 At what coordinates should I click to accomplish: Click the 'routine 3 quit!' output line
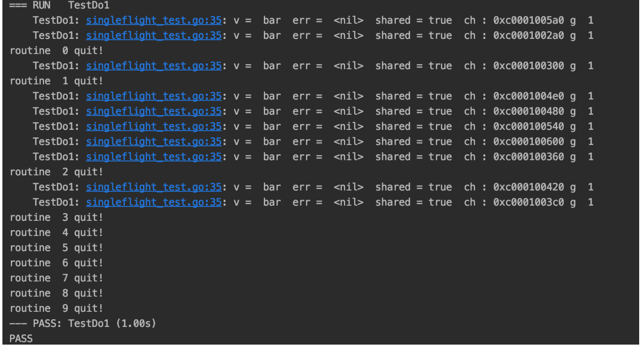[56, 218]
